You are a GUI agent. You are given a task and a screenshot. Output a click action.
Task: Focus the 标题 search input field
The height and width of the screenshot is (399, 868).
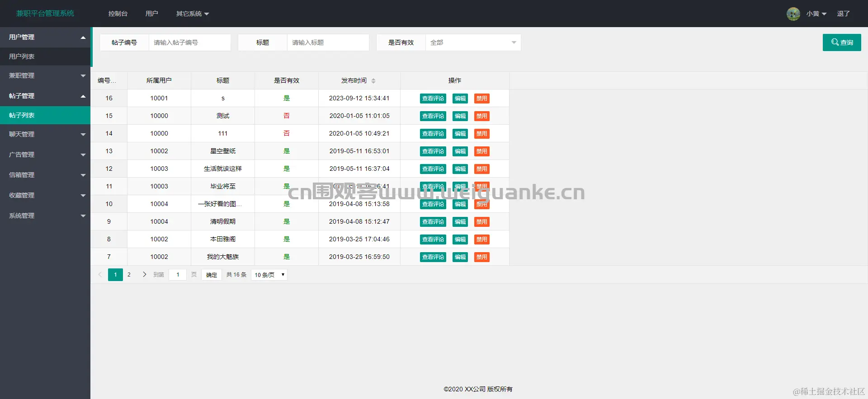(328, 42)
